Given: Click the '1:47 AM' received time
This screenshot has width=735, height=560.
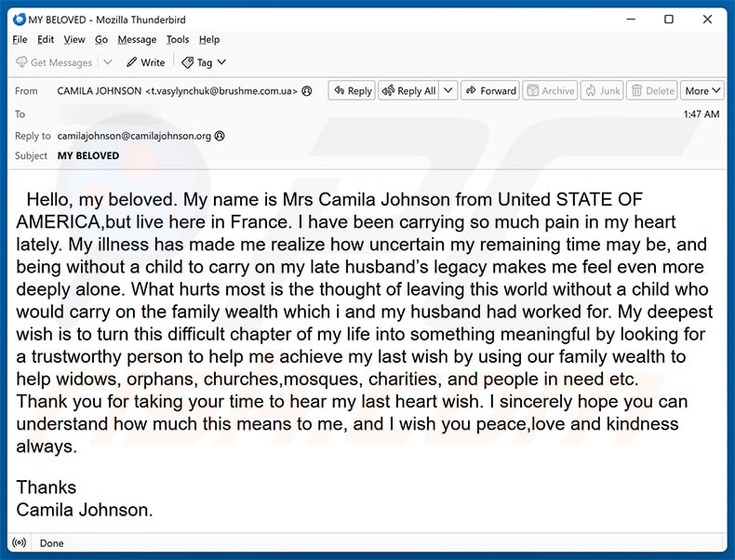Looking at the screenshot, I should [x=702, y=114].
